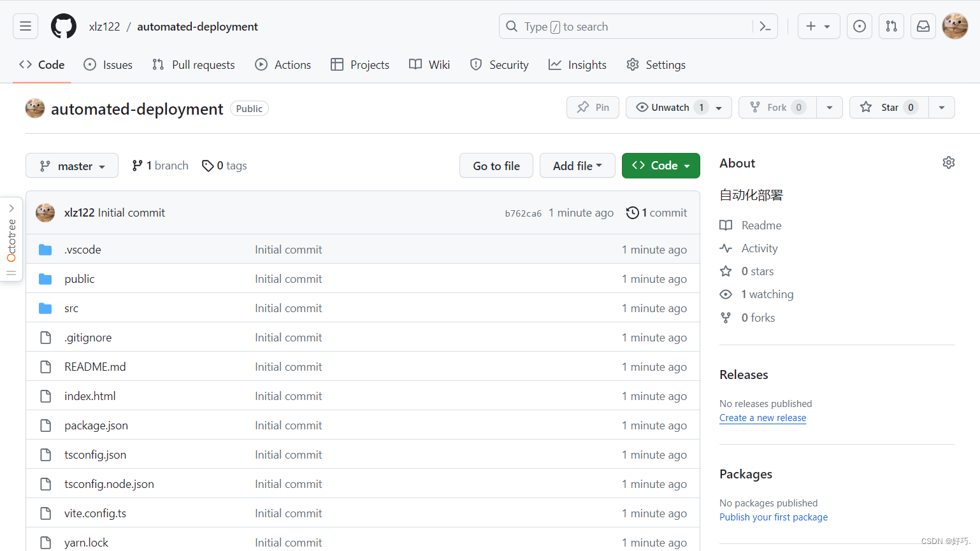Click the book icon beside Readme
The height and width of the screenshot is (551, 980).
coord(726,225)
